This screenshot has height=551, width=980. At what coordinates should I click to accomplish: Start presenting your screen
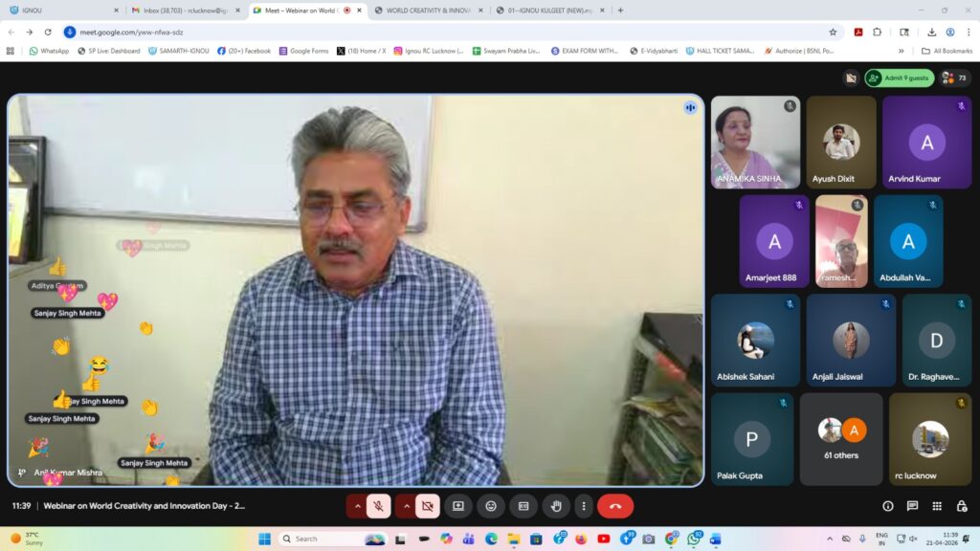click(458, 506)
